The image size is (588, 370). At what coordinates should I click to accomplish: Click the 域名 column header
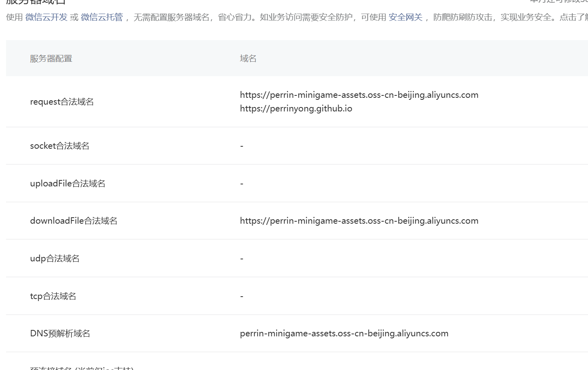[248, 59]
